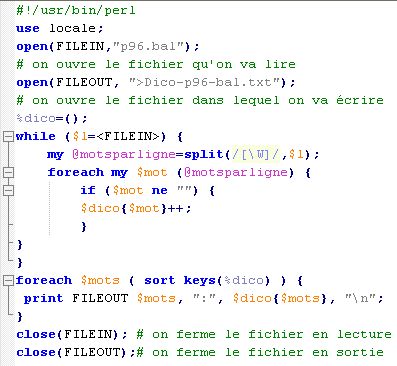Collapse the foreach $mots fold marker
Image resolution: width=397 pixels, height=366 pixels.
click(8, 281)
